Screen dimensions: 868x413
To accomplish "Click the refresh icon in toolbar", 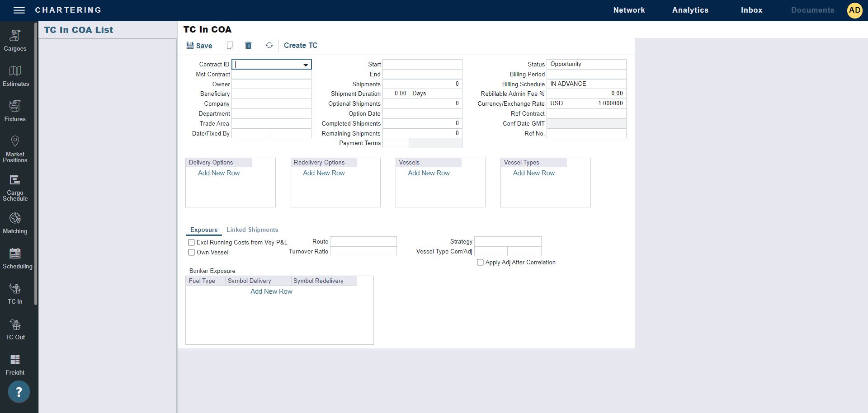I will (269, 45).
